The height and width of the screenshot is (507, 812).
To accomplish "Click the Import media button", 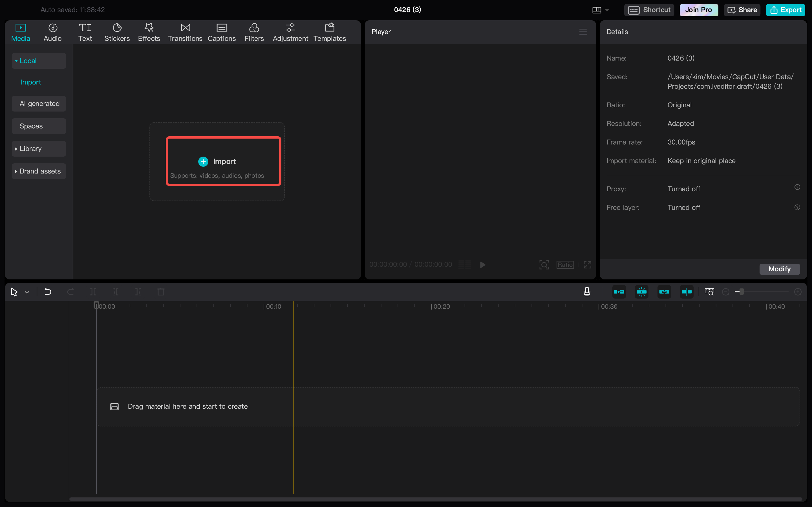I will [224, 161].
